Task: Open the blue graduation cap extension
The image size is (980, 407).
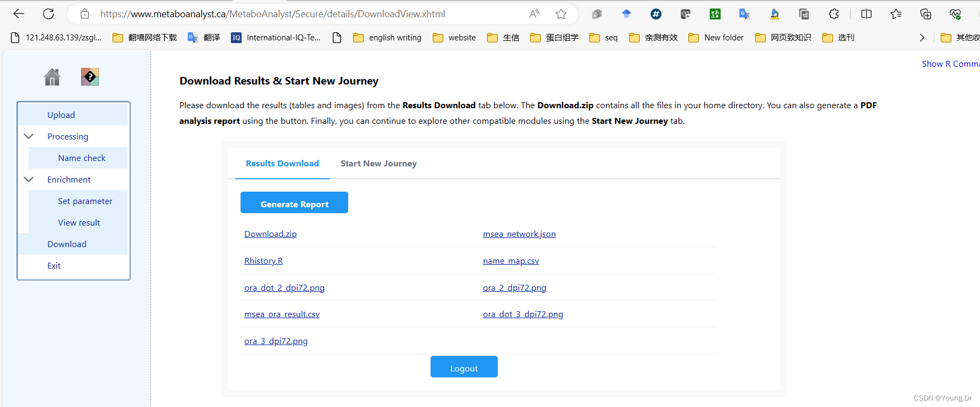Action: point(626,14)
